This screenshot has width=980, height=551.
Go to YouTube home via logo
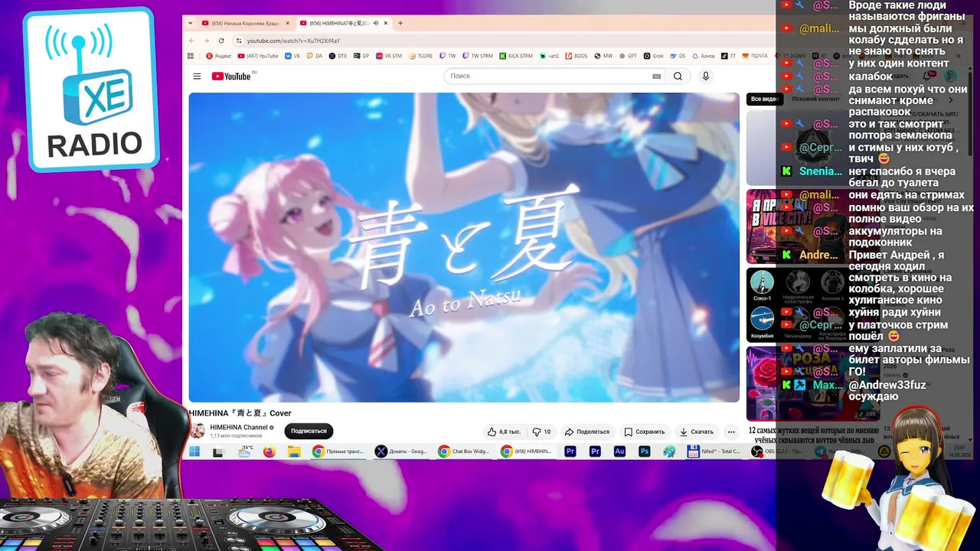pyautogui.click(x=232, y=76)
